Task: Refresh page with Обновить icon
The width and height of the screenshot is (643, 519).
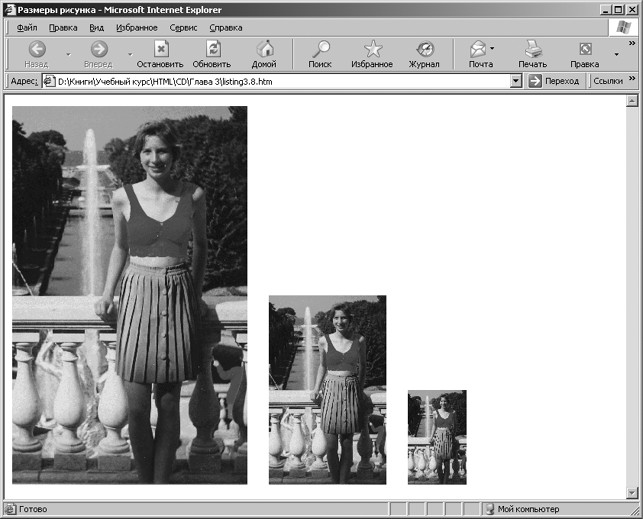Action: [x=212, y=49]
